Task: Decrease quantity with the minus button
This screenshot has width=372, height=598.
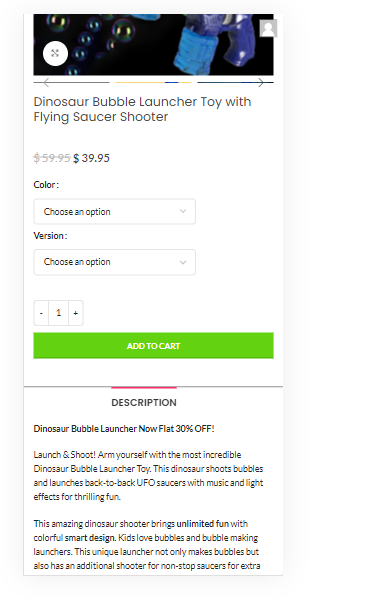Action: [41, 313]
